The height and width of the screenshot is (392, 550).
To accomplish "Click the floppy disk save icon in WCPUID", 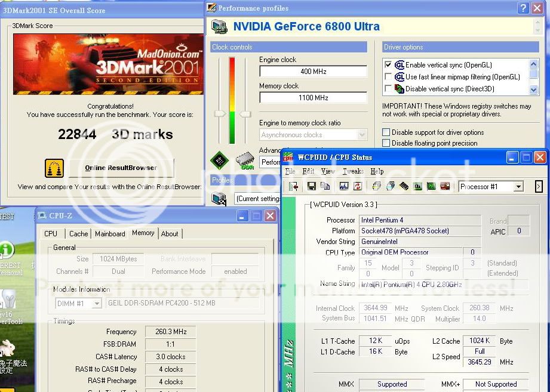I will click(x=312, y=187).
